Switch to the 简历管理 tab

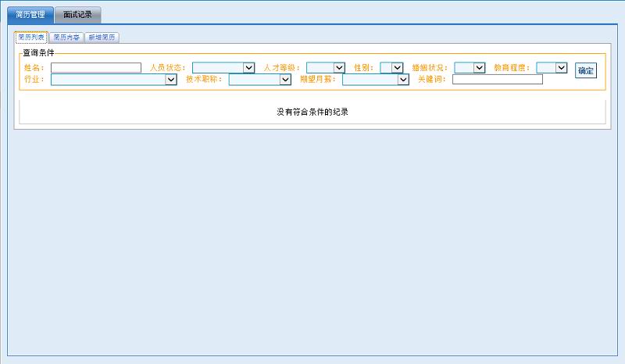(x=30, y=15)
